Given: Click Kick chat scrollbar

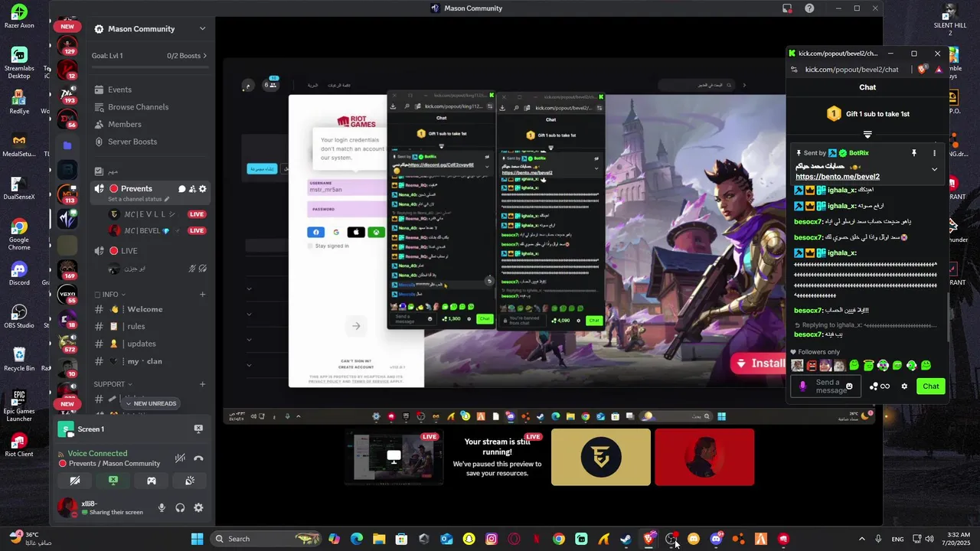Looking at the screenshot, I should click(x=948, y=318).
